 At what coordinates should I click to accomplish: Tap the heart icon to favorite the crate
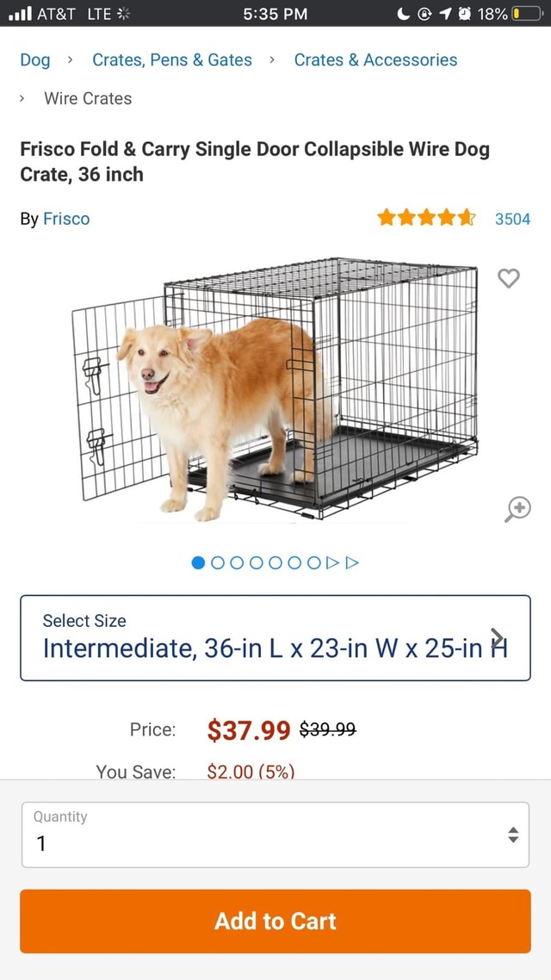tap(508, 278)
